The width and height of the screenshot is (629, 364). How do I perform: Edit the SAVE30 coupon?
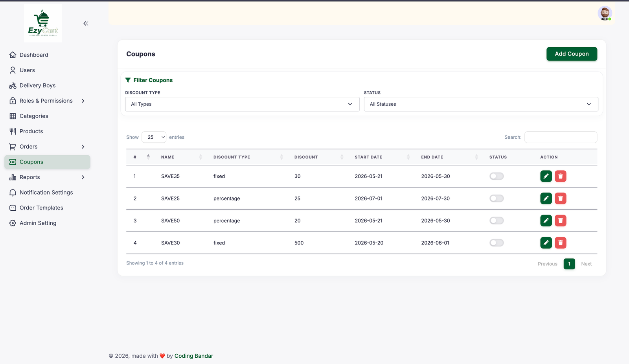pos(546,243)
